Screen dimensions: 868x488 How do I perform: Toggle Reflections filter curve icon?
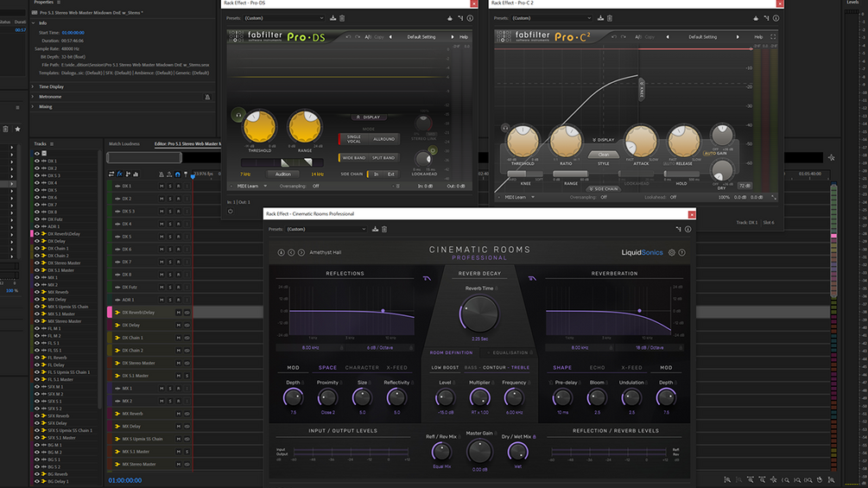[427, 278]
